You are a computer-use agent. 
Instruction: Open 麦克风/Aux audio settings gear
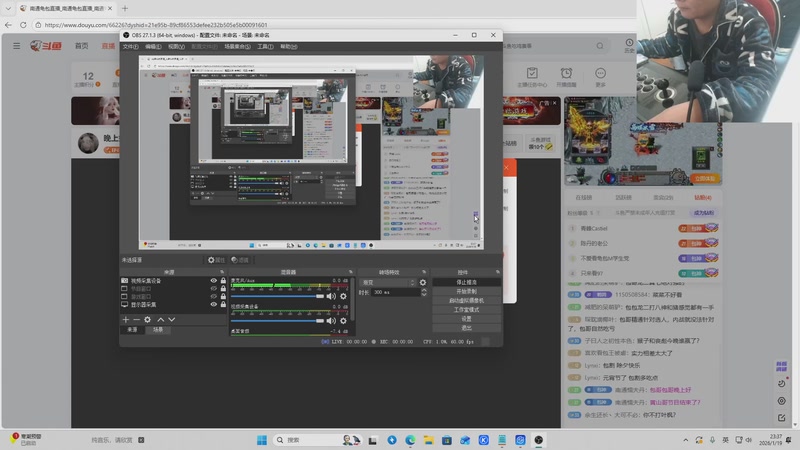343,296
